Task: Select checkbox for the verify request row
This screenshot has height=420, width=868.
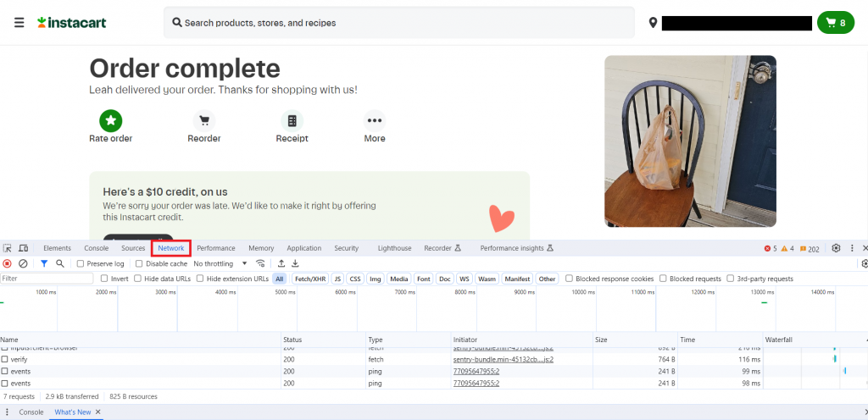Action: tap(4, 359)
